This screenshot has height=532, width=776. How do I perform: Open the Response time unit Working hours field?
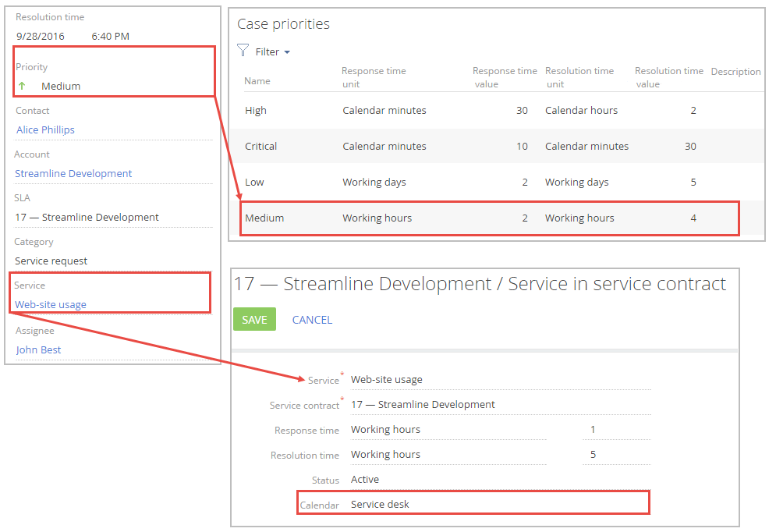tap(448, 430)
